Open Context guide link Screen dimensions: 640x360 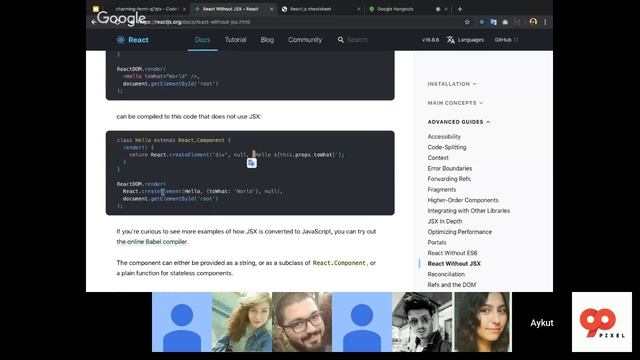[438, 158]
